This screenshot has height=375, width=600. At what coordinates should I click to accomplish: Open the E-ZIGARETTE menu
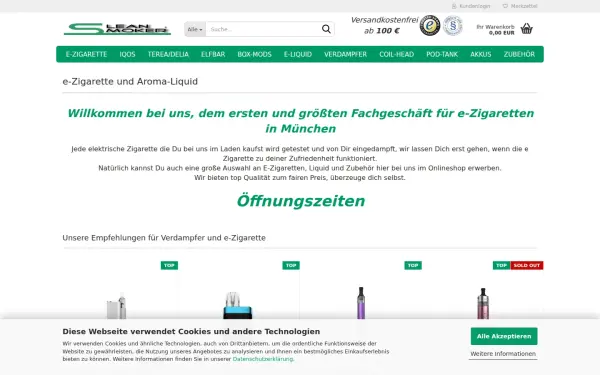coord(86,54)
